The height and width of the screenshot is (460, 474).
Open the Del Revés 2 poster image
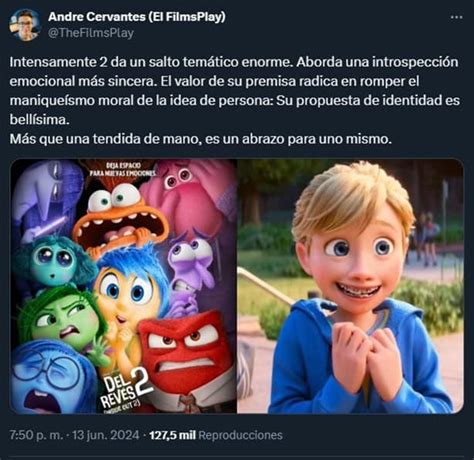[123, 286]
